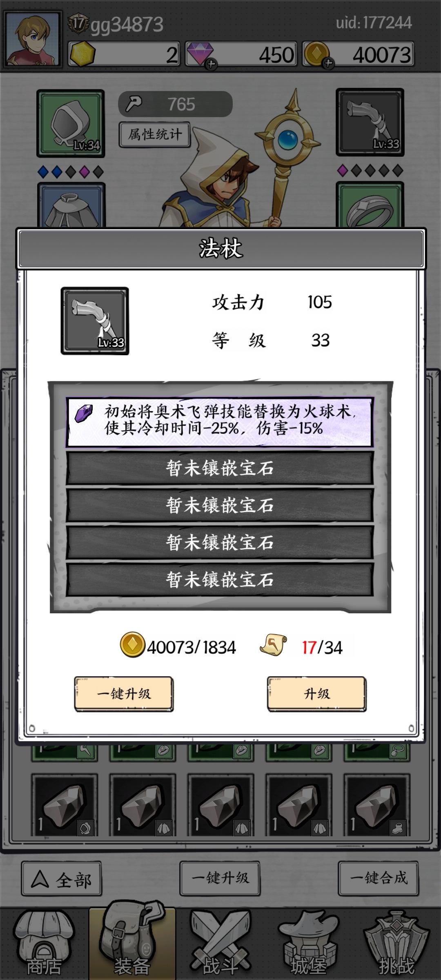Add more purple diamonds via plus icon
This screenshot has height=980, width=441.
[x=211, y=64]
